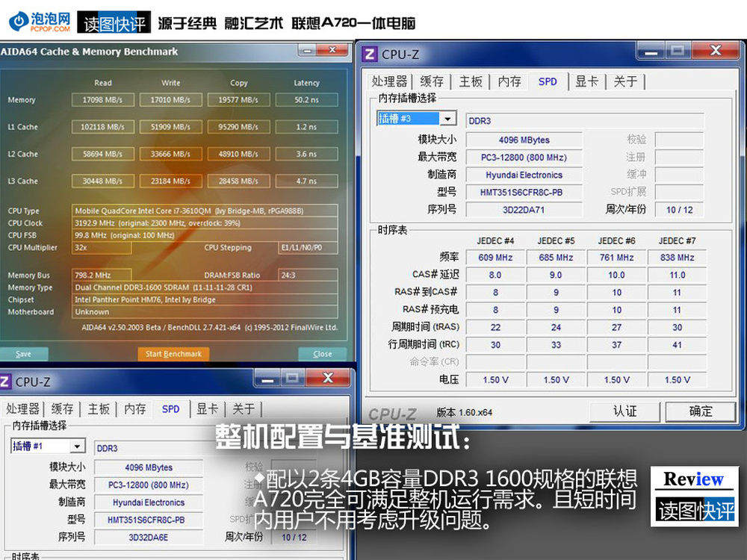Click the CPU-Z logo icon in the slot #3 window title bar
747x560 pixels.
point(370,54)
